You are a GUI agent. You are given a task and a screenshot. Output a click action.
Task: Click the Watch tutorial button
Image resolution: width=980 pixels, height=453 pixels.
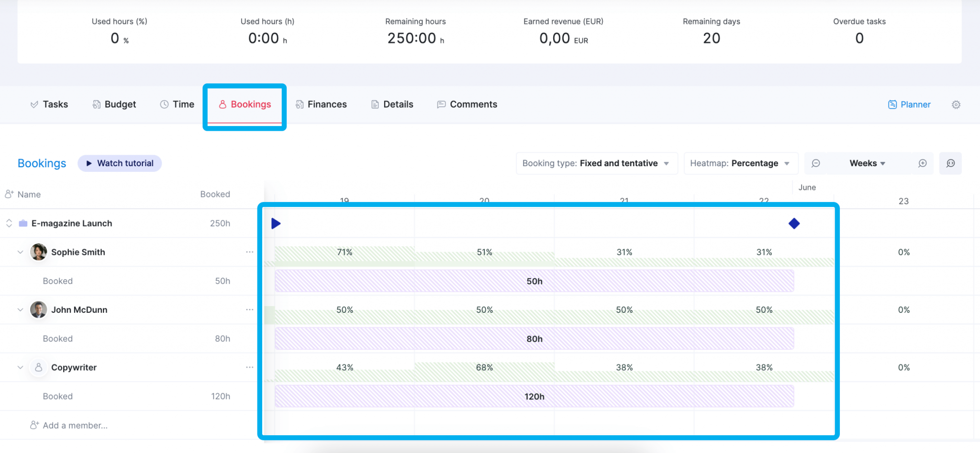coord(120,163)
